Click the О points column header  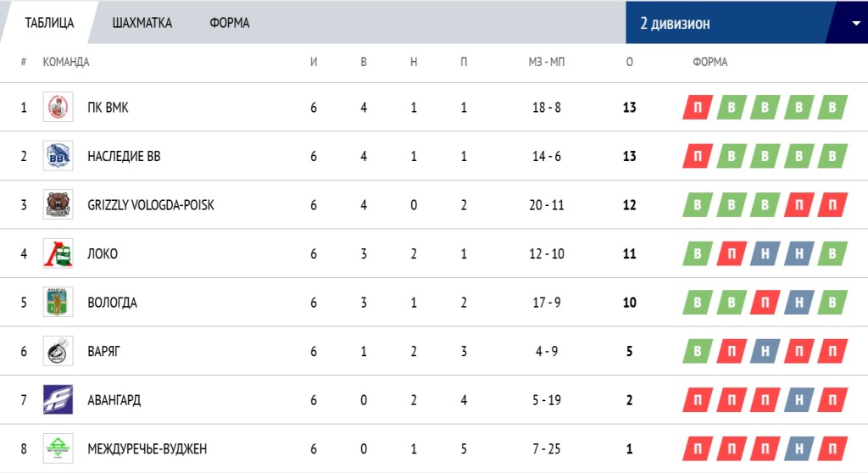point(630,62)
